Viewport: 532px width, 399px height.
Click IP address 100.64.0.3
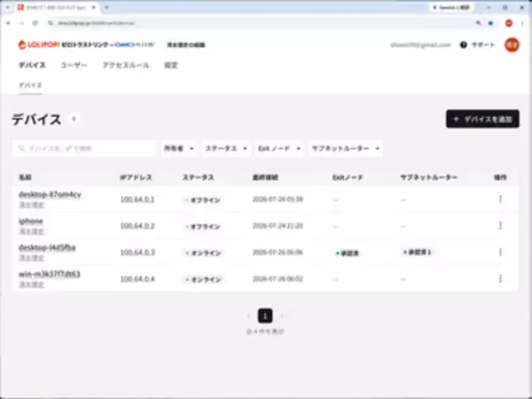pos(137,253)
